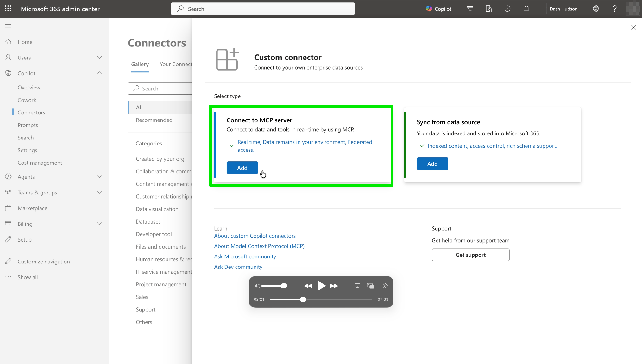Screen dimensions: 642x364
Task: Click the Show all ellipsis icon
Action: pos(8,277)
